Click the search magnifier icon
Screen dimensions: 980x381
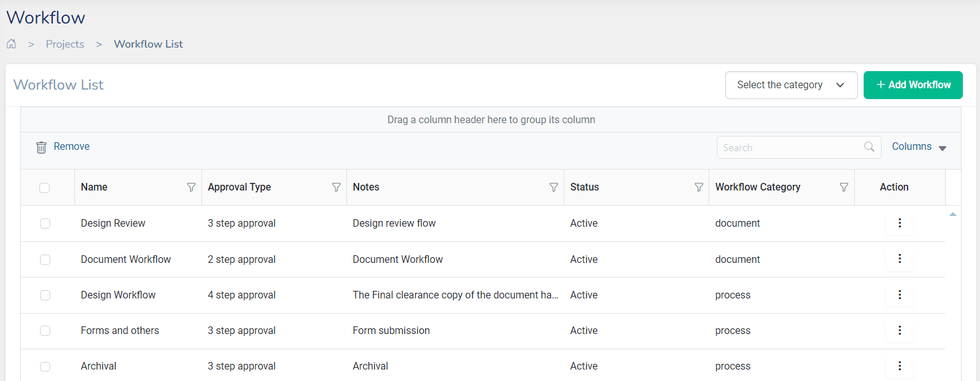[x=869, y=147]
